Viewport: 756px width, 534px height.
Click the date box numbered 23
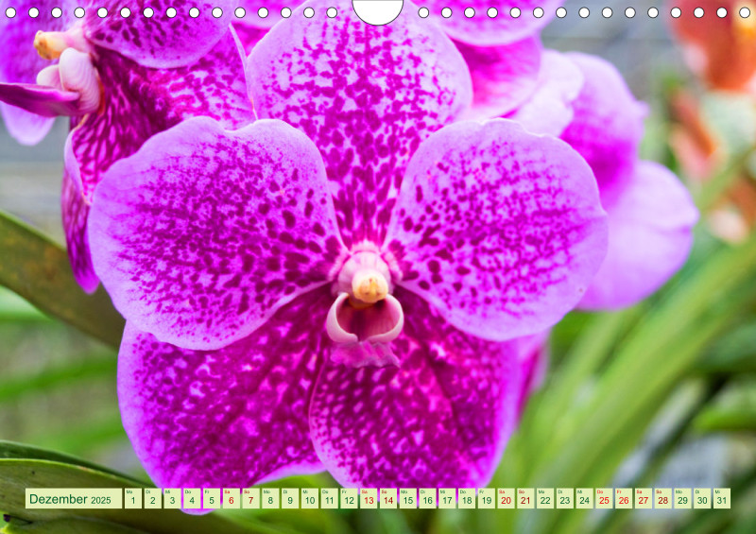[x=564, y=498]
